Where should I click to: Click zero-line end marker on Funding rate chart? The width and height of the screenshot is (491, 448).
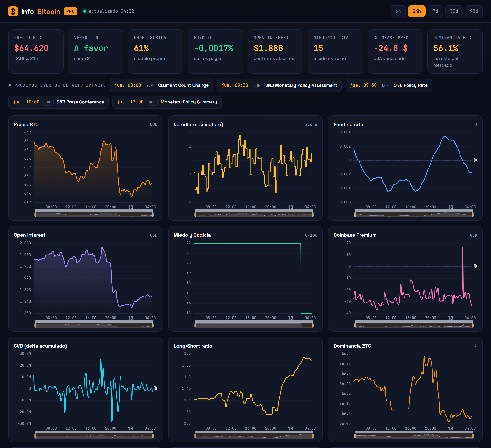click(475, 160)
